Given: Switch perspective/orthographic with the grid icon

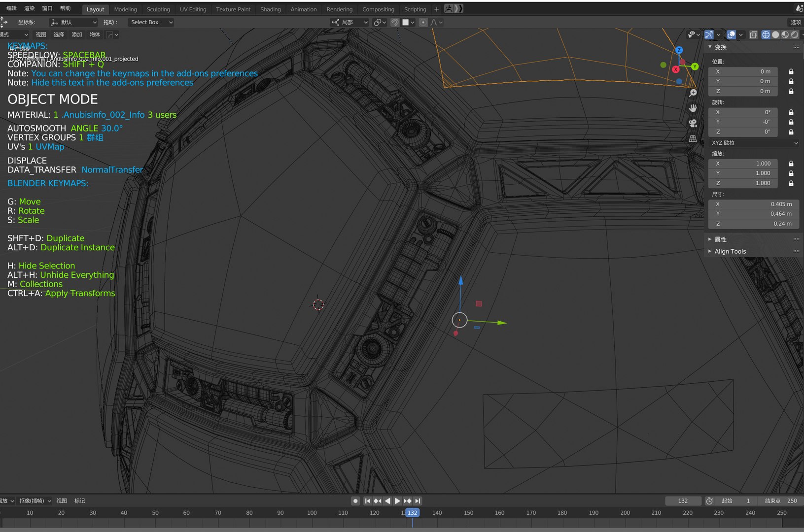Looking at the screenshot, I should coord(693,138).
